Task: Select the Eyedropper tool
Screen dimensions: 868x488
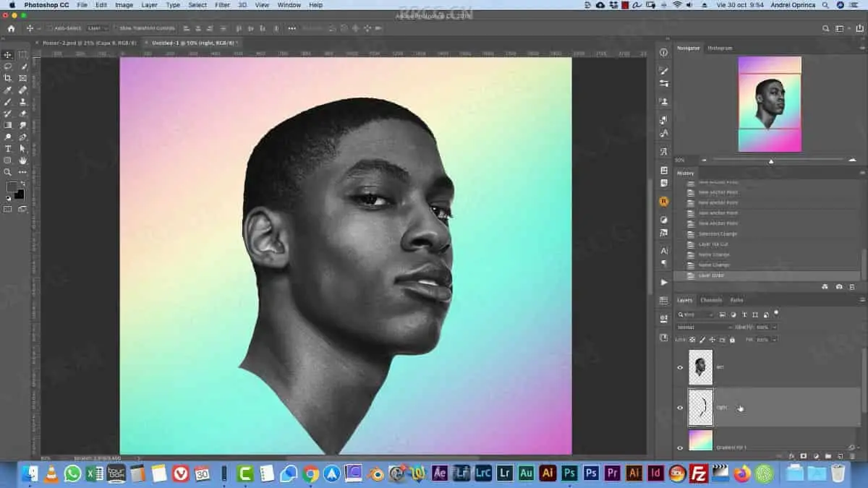Action: tap(8, 90)
